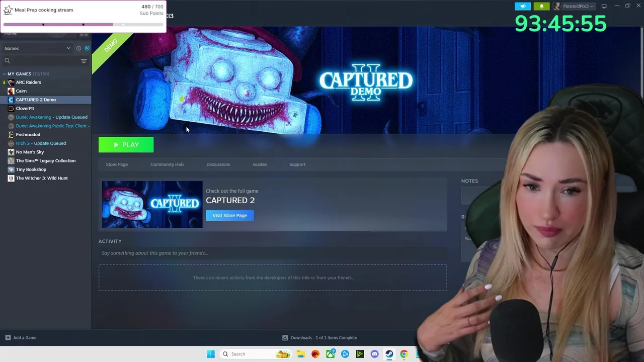Go to the Discussions tab
Screen dimensions: 644x362
click(x=218, y=164)
